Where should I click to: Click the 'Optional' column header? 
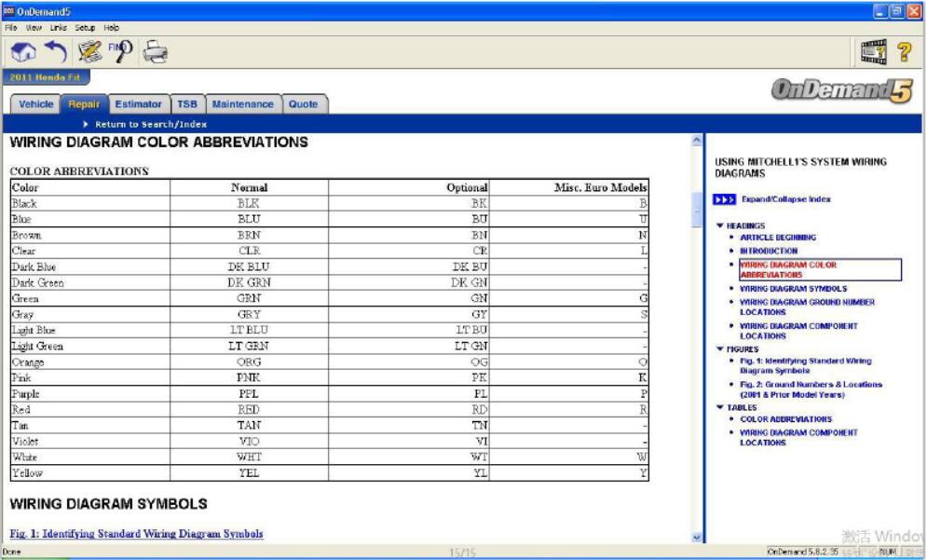pyautogui.click(x=408, y=187)
